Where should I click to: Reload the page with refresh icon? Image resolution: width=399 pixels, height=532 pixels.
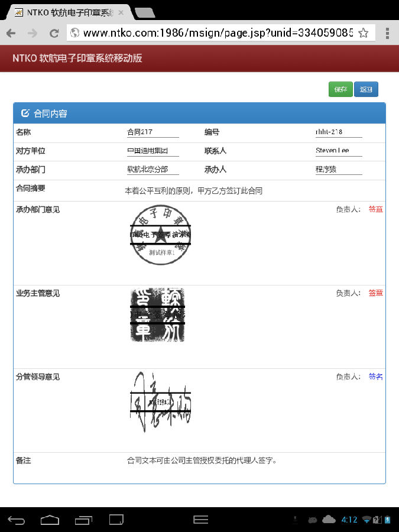[x=54, y=33]
